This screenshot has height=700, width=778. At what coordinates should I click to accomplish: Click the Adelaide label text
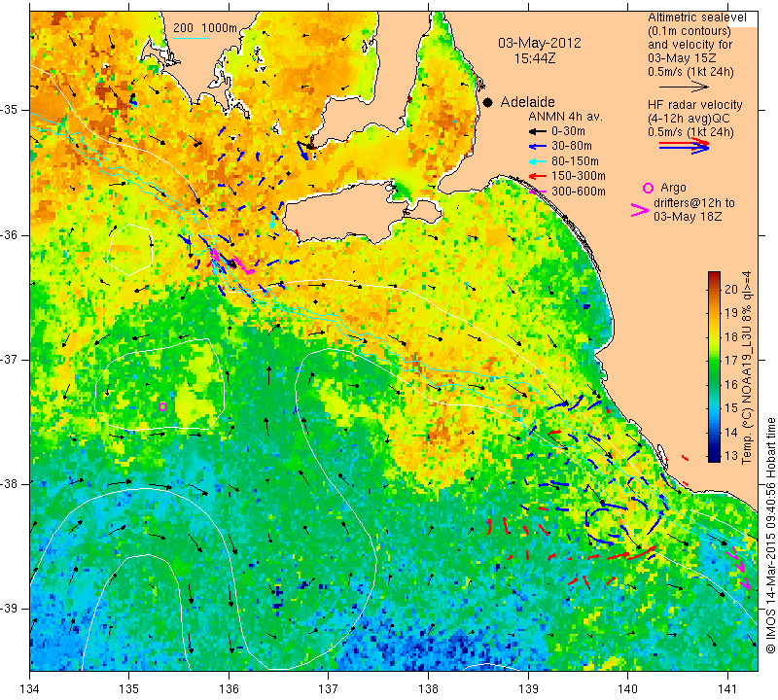click(527, 102)
